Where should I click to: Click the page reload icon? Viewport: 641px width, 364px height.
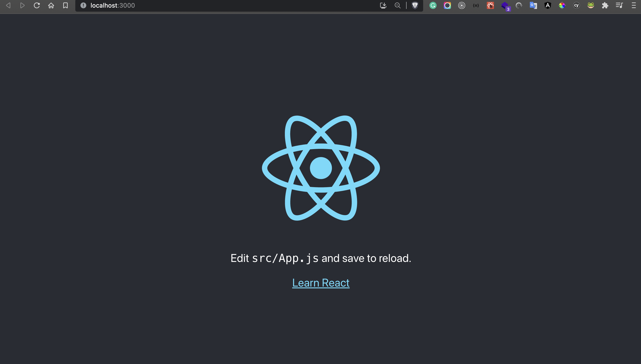[37, 5]
